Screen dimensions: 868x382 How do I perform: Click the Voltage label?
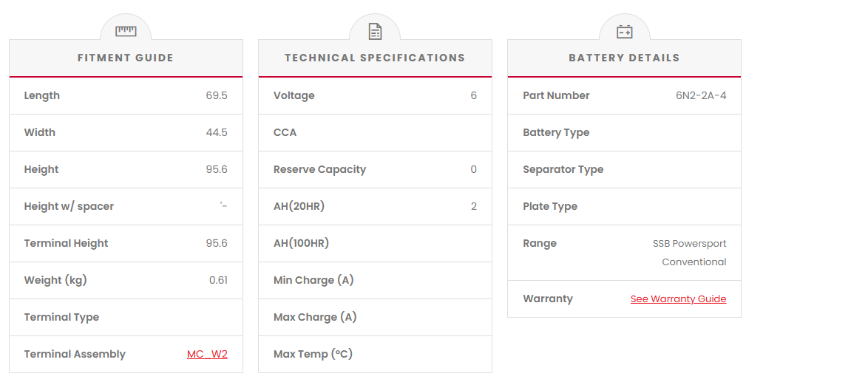(x=294, y=95)
